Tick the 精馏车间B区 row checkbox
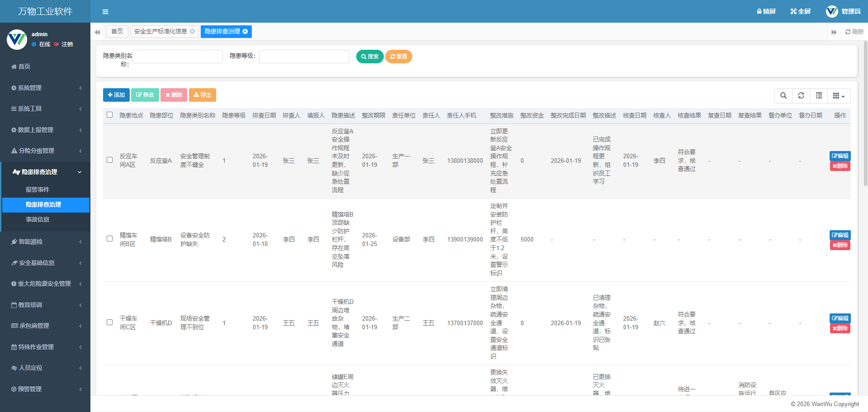Screen dimensions: 868x412 (x=109, y=239)
